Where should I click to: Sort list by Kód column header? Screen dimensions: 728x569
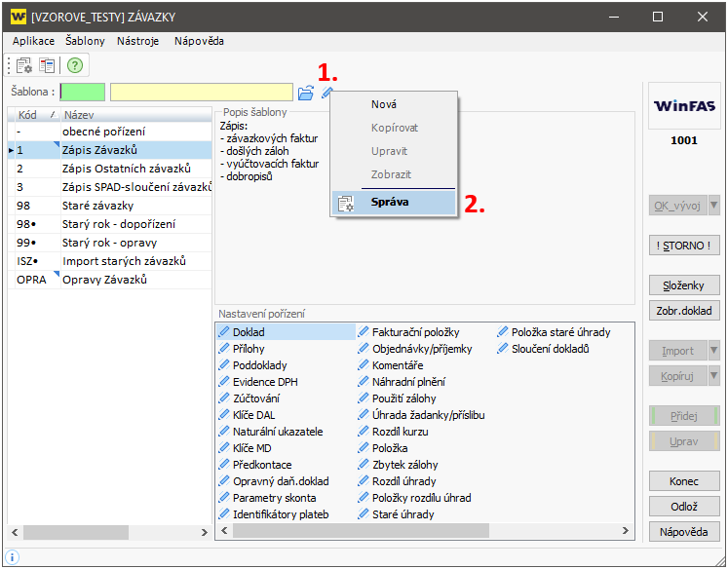click(x=38, y=115)
